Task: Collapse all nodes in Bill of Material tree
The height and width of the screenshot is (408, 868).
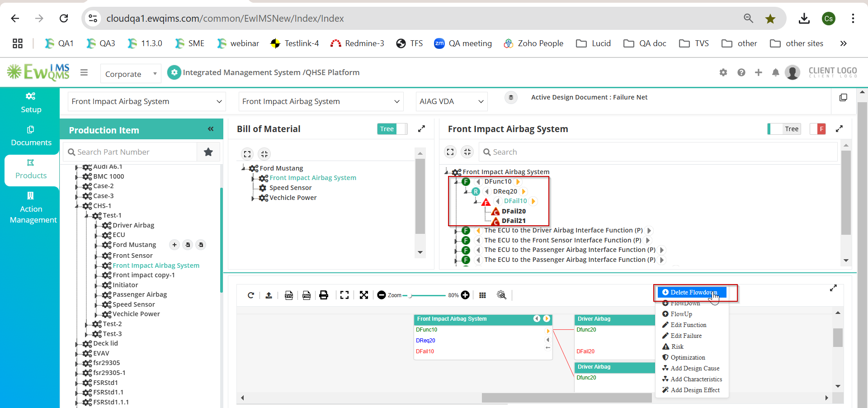Action: point(264,154)
